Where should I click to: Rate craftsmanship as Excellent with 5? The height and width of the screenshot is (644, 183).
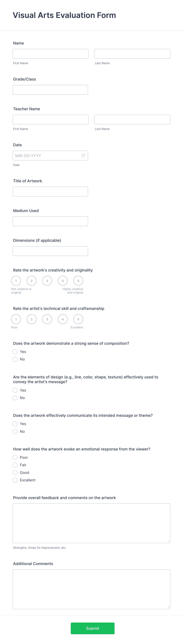pos(78,319)
